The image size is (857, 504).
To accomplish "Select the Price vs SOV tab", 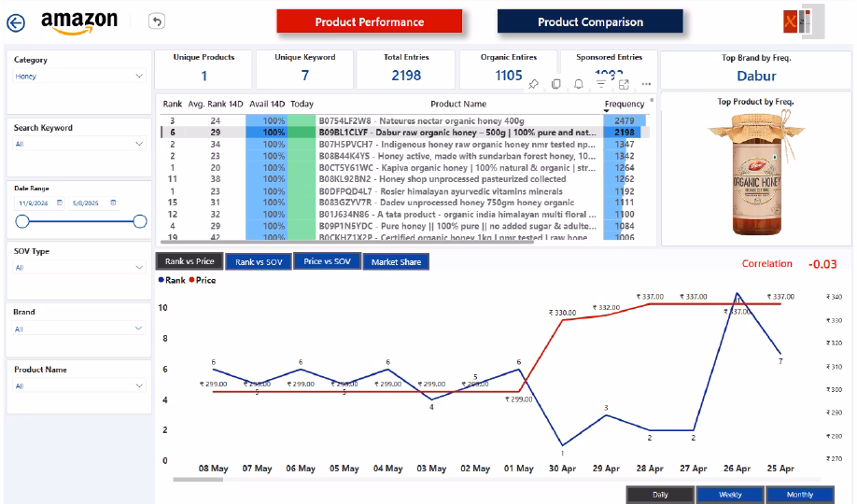I will 327,261.
